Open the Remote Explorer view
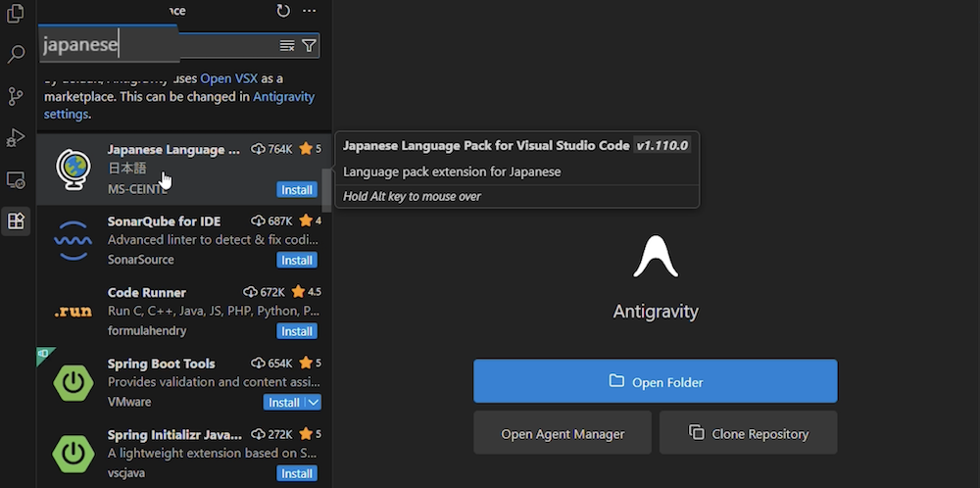The height and width of the screenshot is (488, 980). tap(16, 179)
